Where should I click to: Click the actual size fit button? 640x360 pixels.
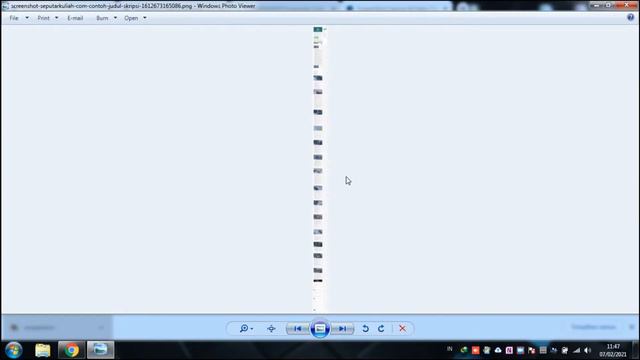271,329
